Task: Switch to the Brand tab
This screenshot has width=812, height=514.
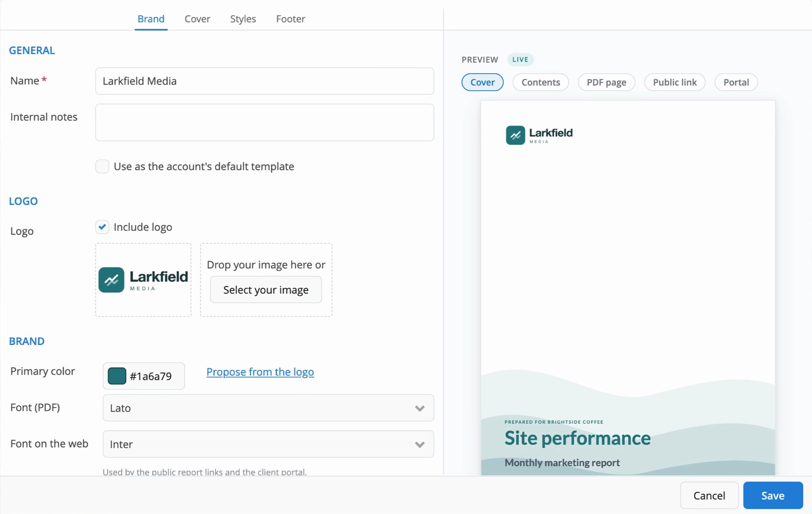Action: point(151,19)
